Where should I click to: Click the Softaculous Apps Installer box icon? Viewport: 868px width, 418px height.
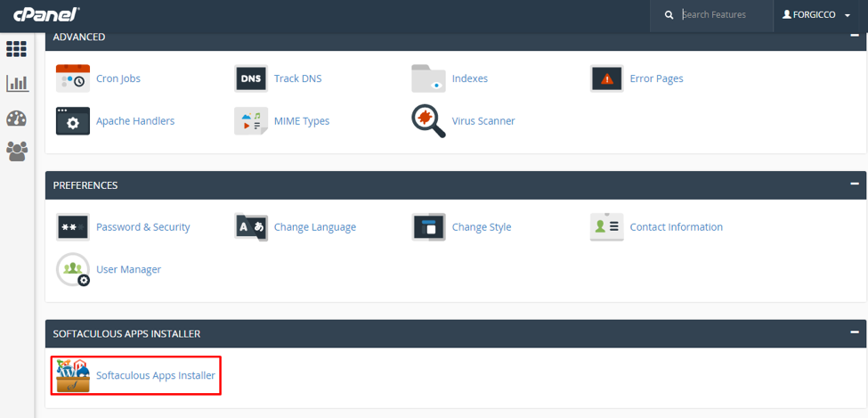(x=73, y=375)
